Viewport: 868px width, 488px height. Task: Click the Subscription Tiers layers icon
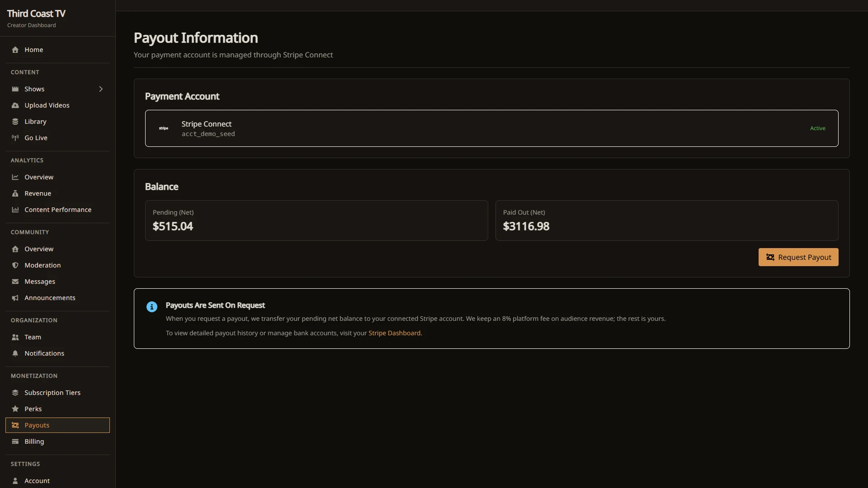click(15, 393)
